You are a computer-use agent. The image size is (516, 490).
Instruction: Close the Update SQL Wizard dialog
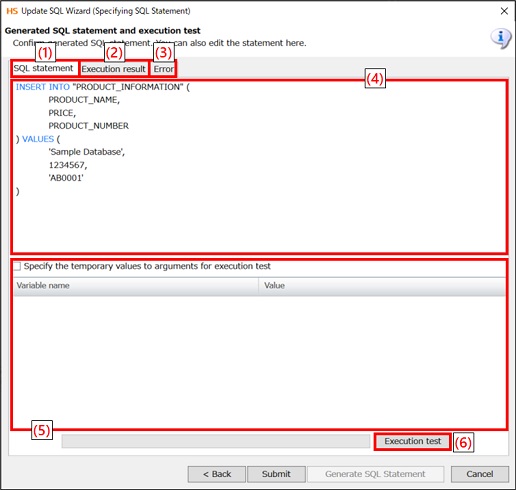pos(504,11)
